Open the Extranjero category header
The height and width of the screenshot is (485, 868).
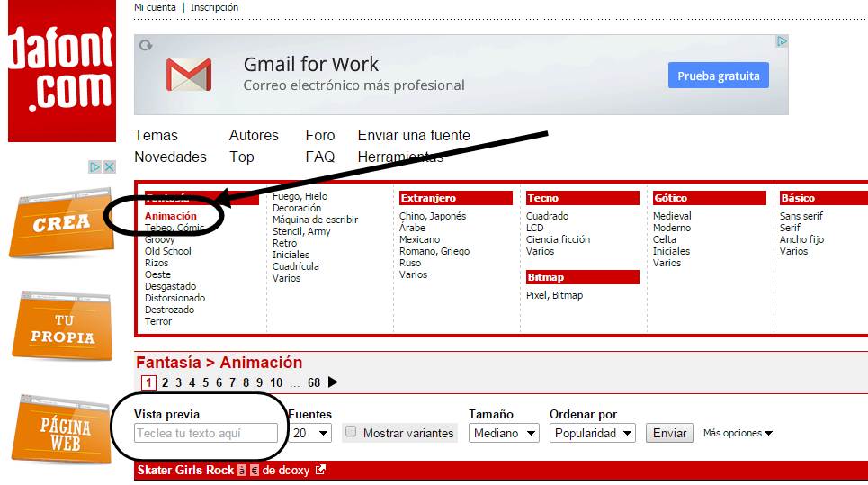(456, 198)
